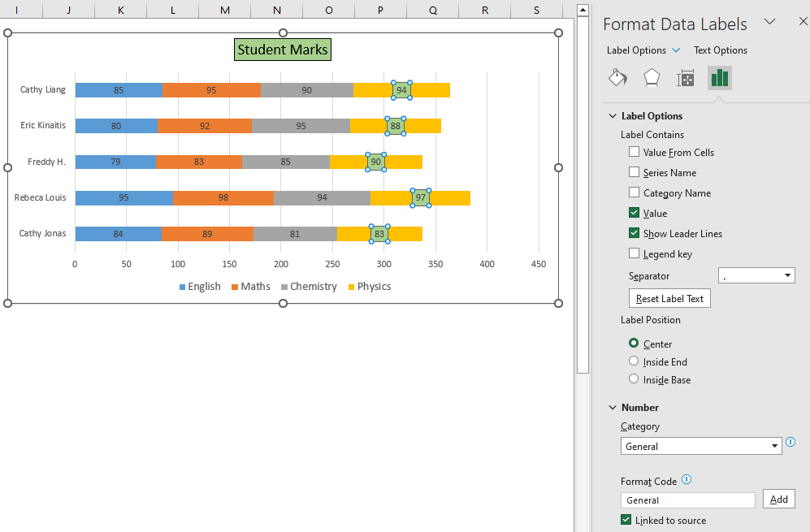Viewport: 810px width, 532px height.
Task: Click Cathy Liang's Physics data label 94
Action: [x=401, y=90]
